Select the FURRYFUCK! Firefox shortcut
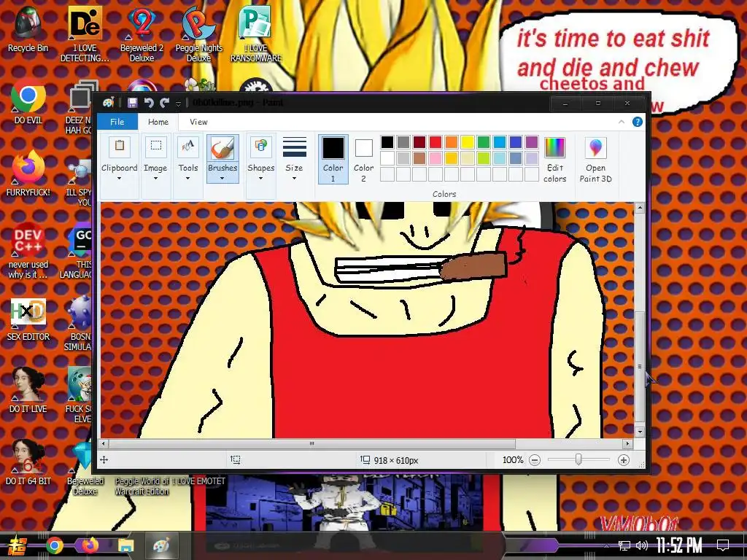Screen dimensions: 747x560 click(28, 174)
